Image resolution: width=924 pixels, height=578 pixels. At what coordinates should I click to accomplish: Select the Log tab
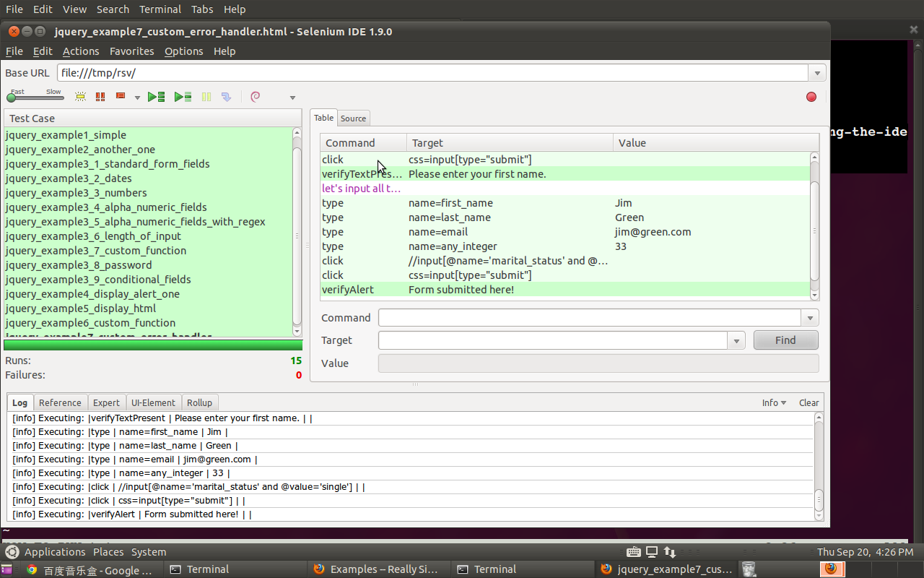(x=20, y=402)
